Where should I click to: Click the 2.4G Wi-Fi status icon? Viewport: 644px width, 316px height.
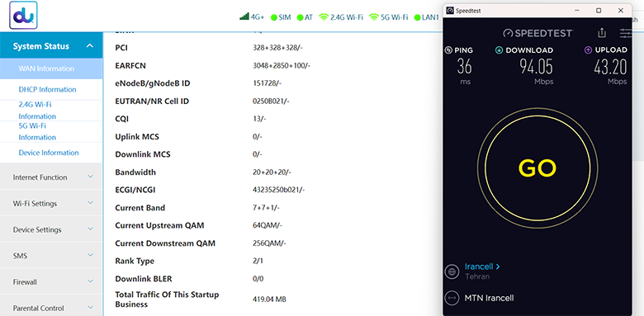point(324,17)
